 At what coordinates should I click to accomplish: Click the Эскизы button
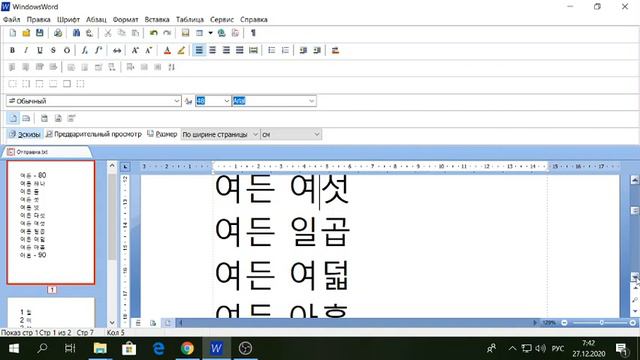pos(24,134)
